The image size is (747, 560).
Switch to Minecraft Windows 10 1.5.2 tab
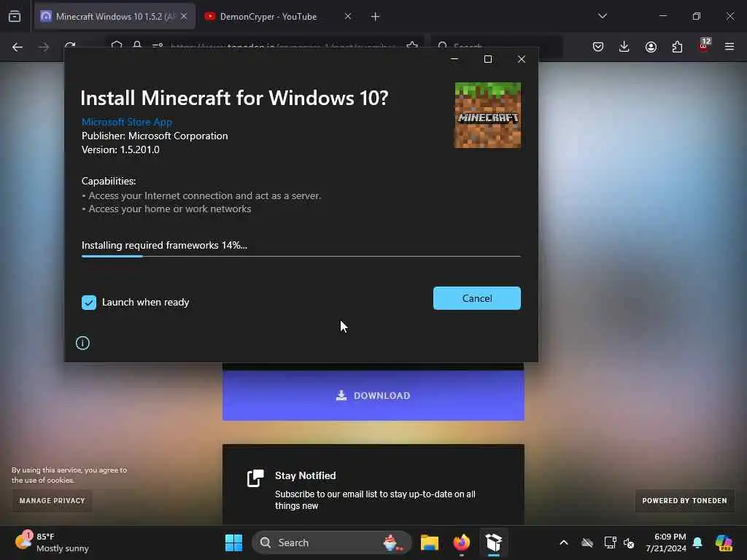(x=115, y=17)
